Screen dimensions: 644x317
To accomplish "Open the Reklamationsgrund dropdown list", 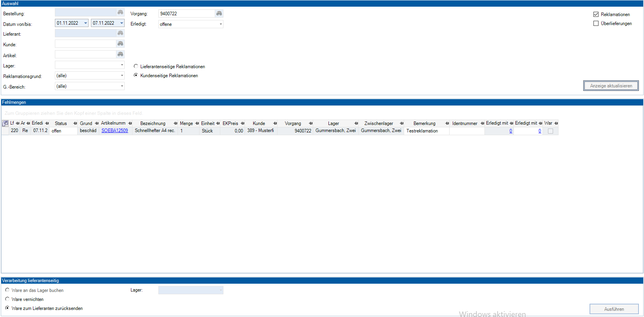I will tap(122, 76).
